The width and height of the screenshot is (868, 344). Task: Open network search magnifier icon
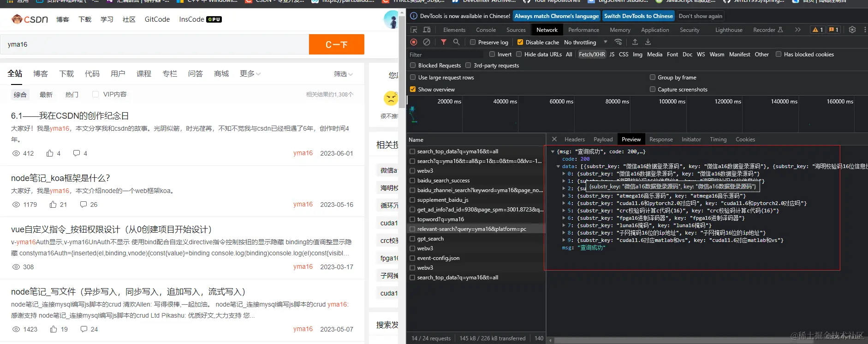[x=456, y=42]
